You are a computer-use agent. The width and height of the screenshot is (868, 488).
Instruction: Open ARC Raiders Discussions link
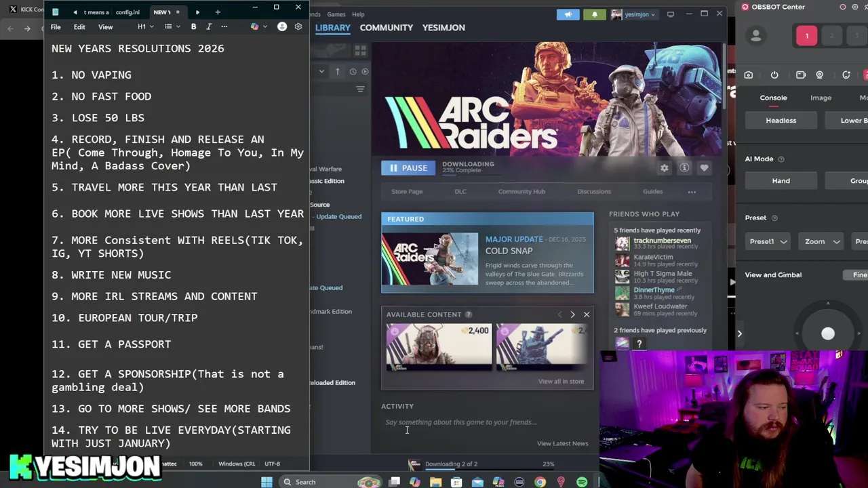click(x=594, y=192)
